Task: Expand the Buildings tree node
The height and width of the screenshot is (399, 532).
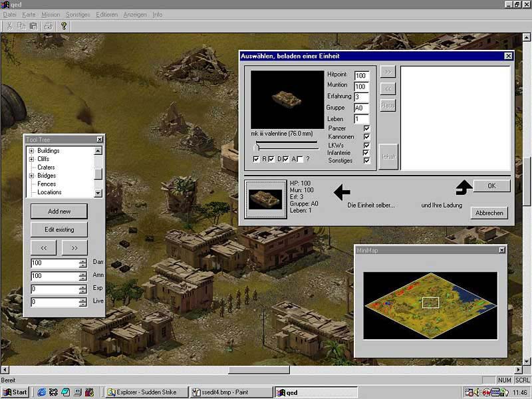Action: 31,151
